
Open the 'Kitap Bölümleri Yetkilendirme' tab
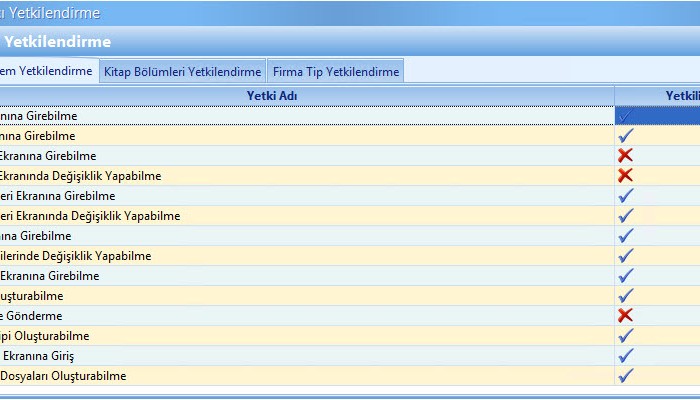tap(182, 72)
